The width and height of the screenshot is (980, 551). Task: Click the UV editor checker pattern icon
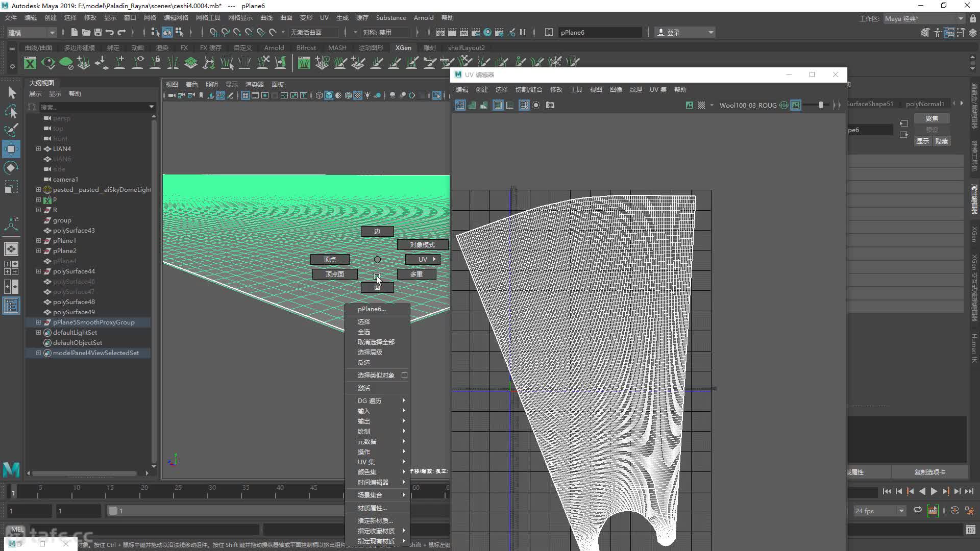(x=701, y=105)
